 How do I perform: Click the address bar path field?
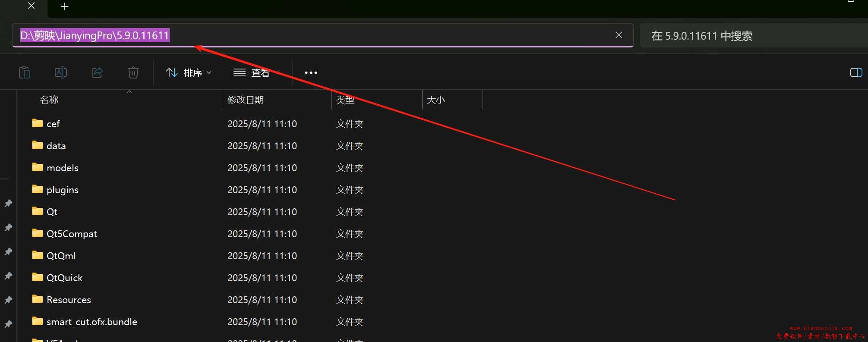[345, 35]
